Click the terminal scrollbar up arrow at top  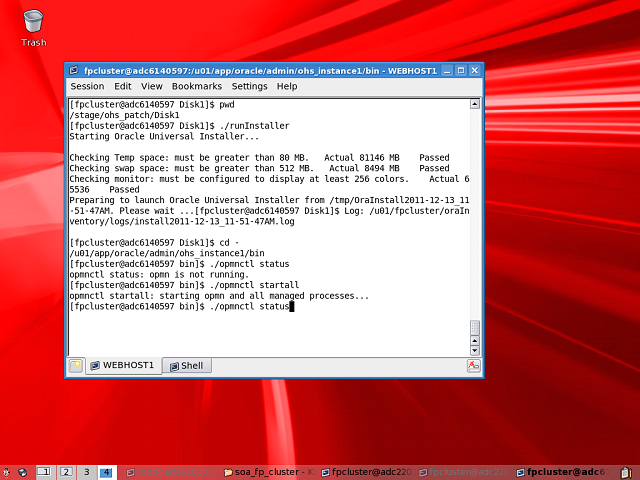pyautogui.click(x=474, y=104)
